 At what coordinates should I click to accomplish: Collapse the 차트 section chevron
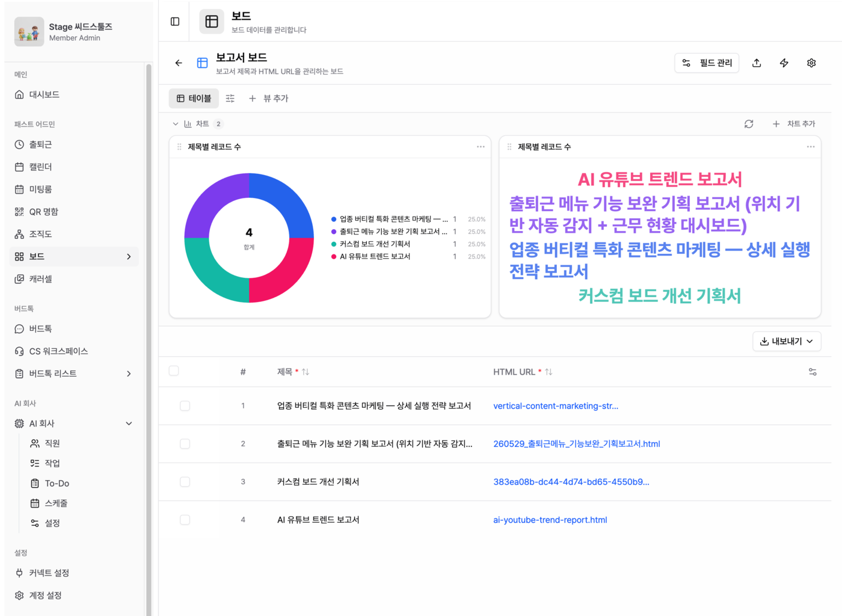pos(176,124)
